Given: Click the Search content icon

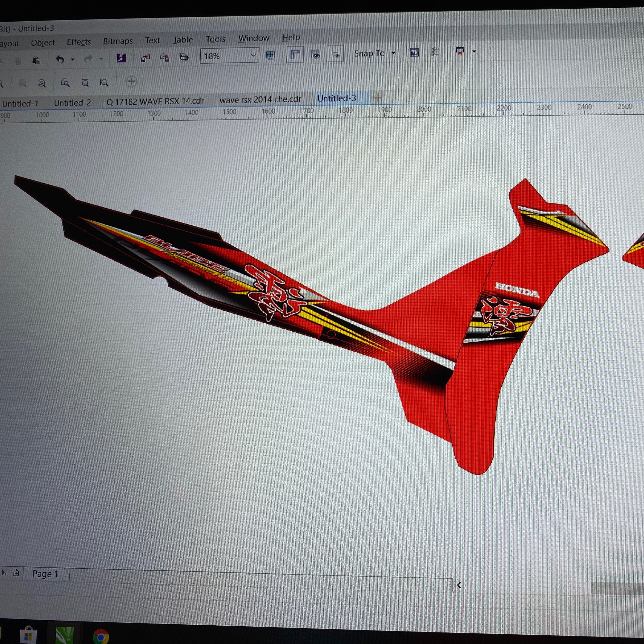Looking at the screenshot, I should [121, 58].
